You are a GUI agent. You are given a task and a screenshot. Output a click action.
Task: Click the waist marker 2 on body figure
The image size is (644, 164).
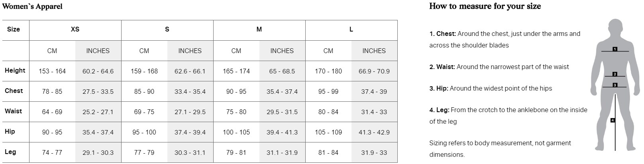point(615,74)
